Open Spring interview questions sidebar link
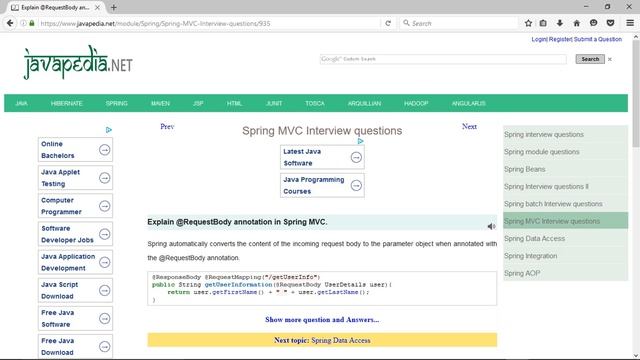The height and width of the screenshot is (360, 640). tap(544, 134)
